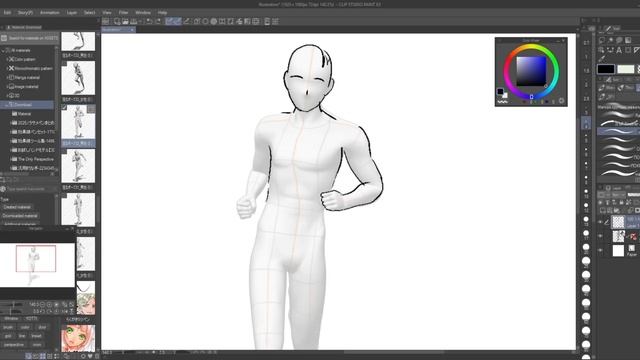Click the 'brush' tag button
This screenshot has height=360, width=640.
tap(8, 327)
